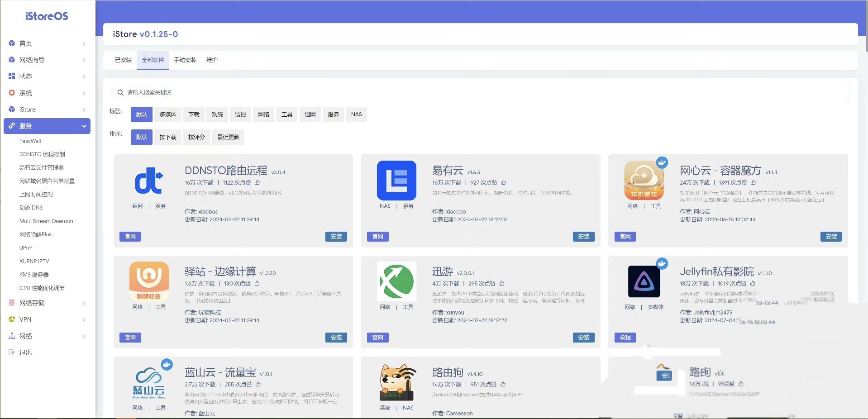Click 教程 on the Jellyfin私有影院 card
The width and height of the screenshot is (868, 419).
pyautogui.click(x=625, y=338)
